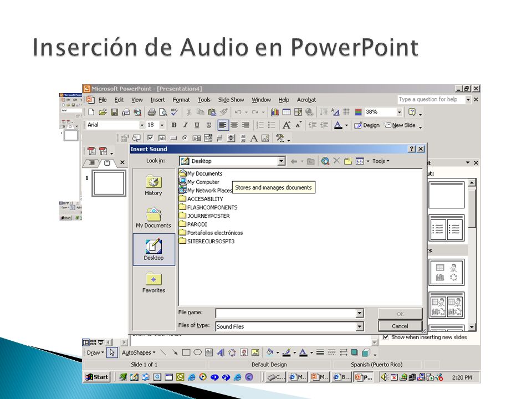Save the presentation with the floppy icon
Viewport: 532px width, 399px height.
(114, 112)
